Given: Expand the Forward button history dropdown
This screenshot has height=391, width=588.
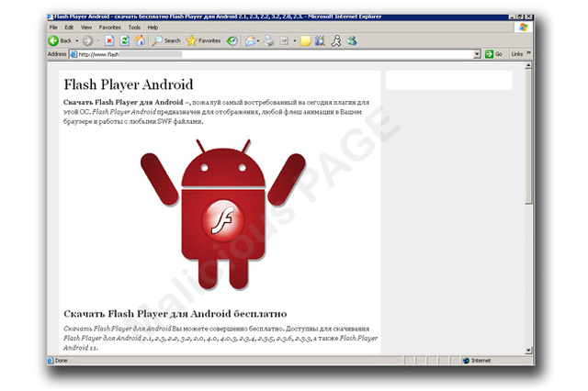Looking at the screenshot, I should (98, 40).
